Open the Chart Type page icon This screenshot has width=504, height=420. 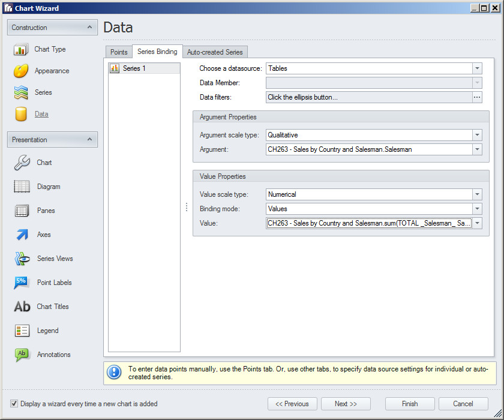coord(21,49)
